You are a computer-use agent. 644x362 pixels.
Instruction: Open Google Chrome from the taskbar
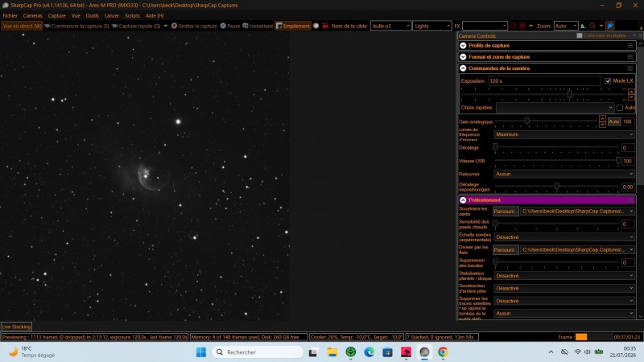(x=443, y=352)
